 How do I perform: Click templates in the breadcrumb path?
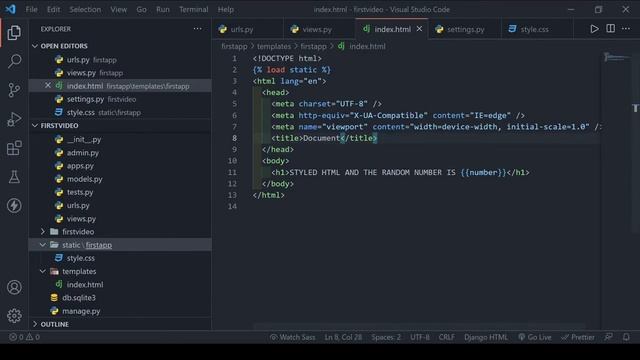pos(273,46)
